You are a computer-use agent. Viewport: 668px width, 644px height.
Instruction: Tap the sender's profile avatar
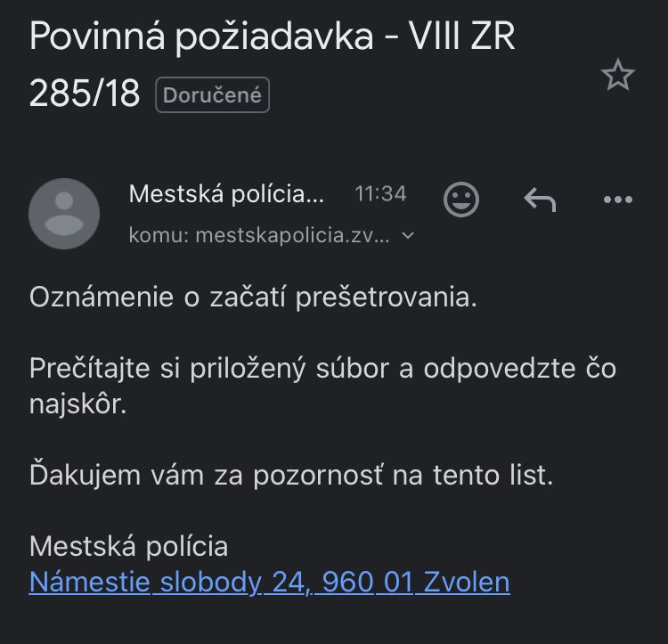64,214
